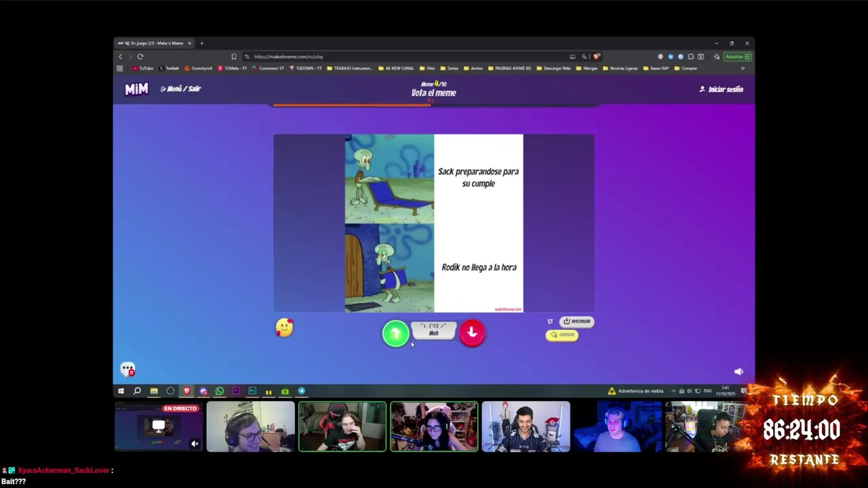
Task: Download the meme with DESCARGAR button
Action: click(x=577, y=321)
